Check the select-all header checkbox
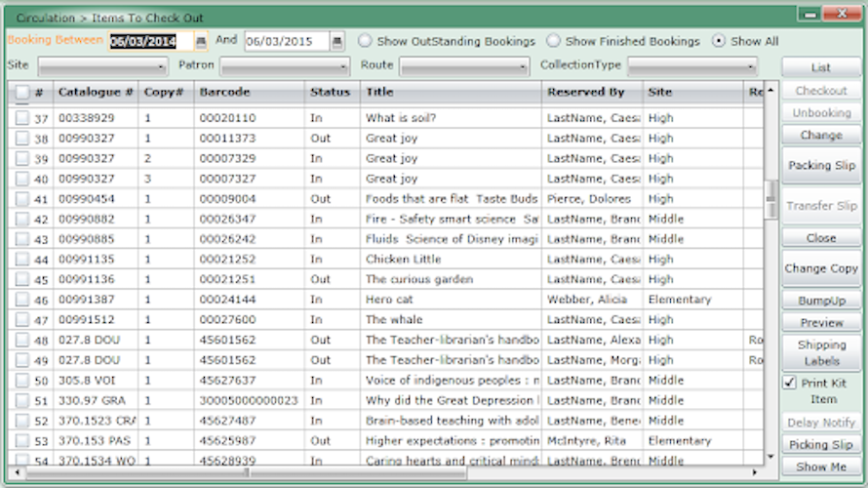The width and height of the screenshot is (868, 488). (21, 93)
